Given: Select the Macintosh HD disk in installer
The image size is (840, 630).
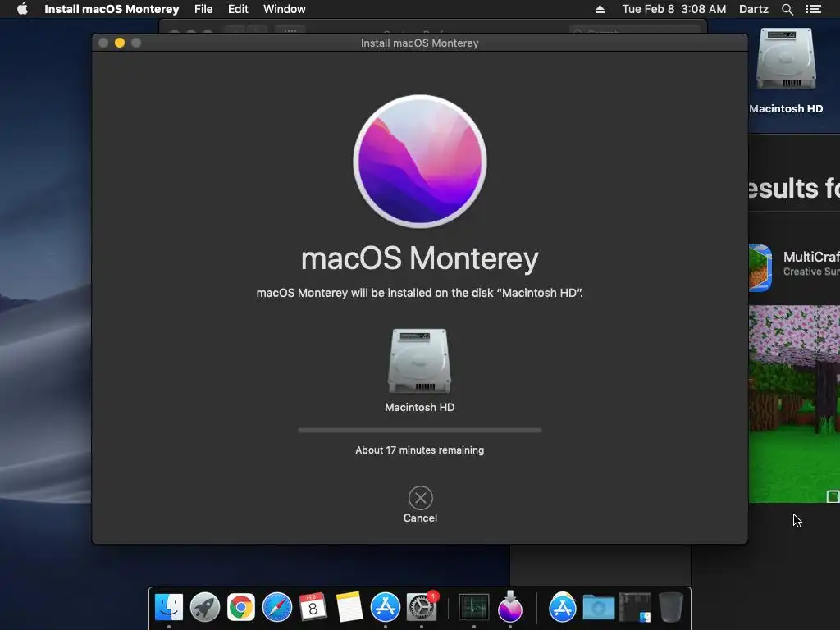Looking at the screenshot, I should [419, 361].
